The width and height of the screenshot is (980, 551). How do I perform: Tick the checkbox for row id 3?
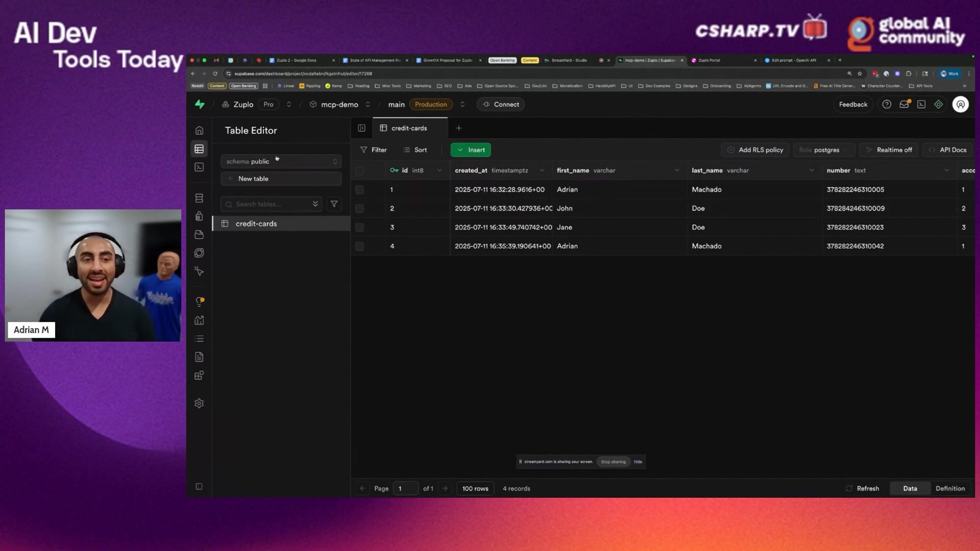tap(360, 228)
